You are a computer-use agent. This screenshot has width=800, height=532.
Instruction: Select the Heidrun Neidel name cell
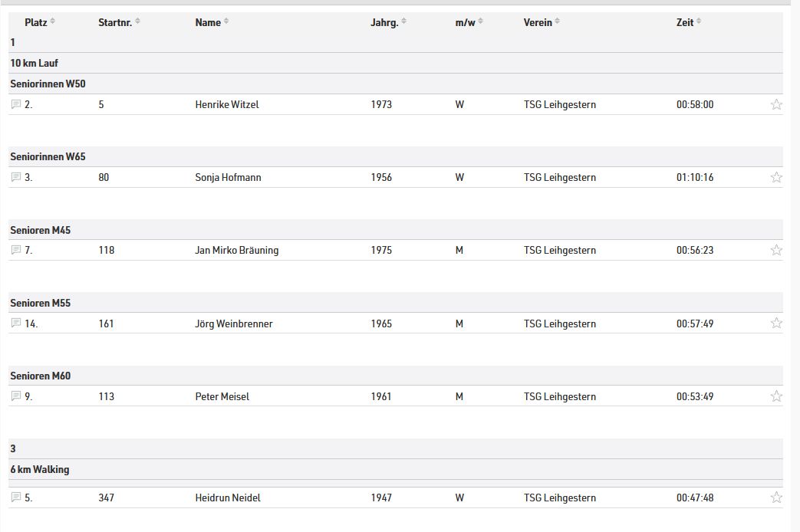tap(228, 498)
